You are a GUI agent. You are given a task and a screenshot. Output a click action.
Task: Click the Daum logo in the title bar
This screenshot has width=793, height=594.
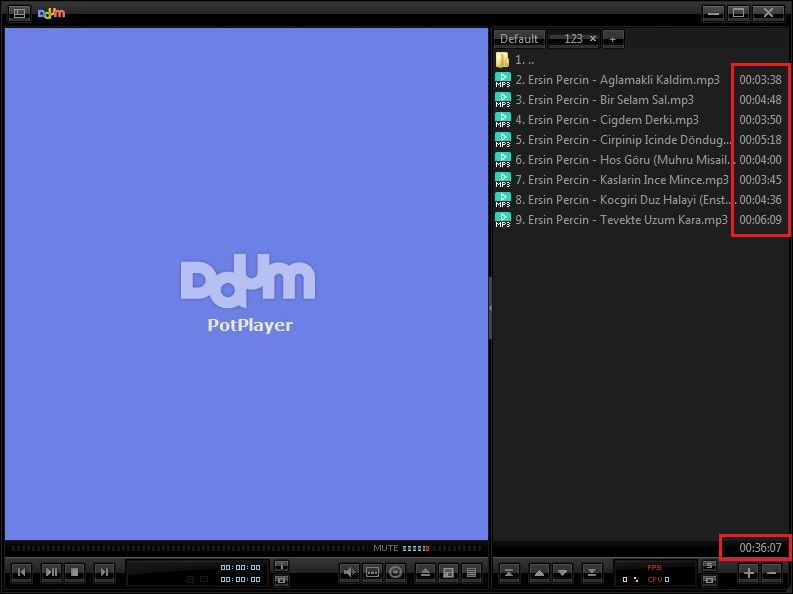52,13
